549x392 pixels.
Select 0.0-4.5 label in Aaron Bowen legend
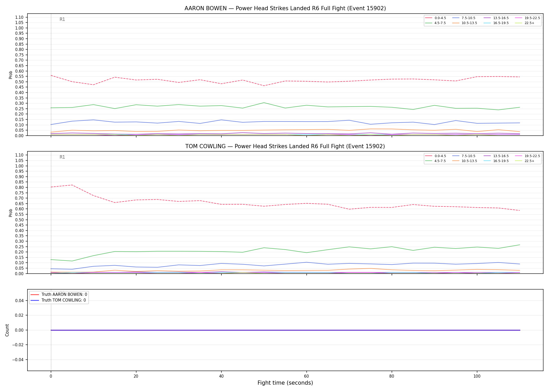(440, 18)
